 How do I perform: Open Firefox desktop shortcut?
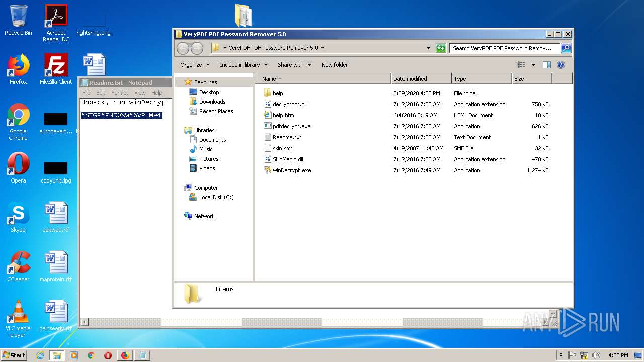[x=18, y=69]
